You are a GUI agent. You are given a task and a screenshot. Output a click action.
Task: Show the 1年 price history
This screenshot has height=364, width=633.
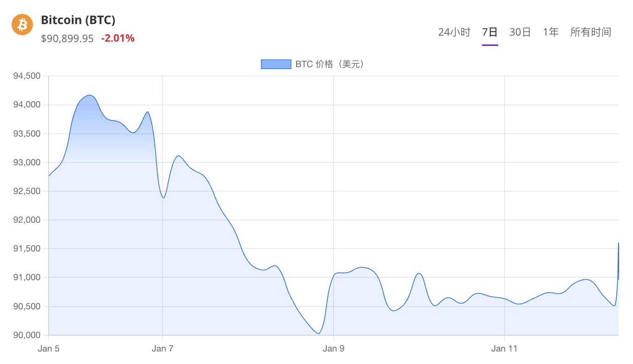pos(551,32)
